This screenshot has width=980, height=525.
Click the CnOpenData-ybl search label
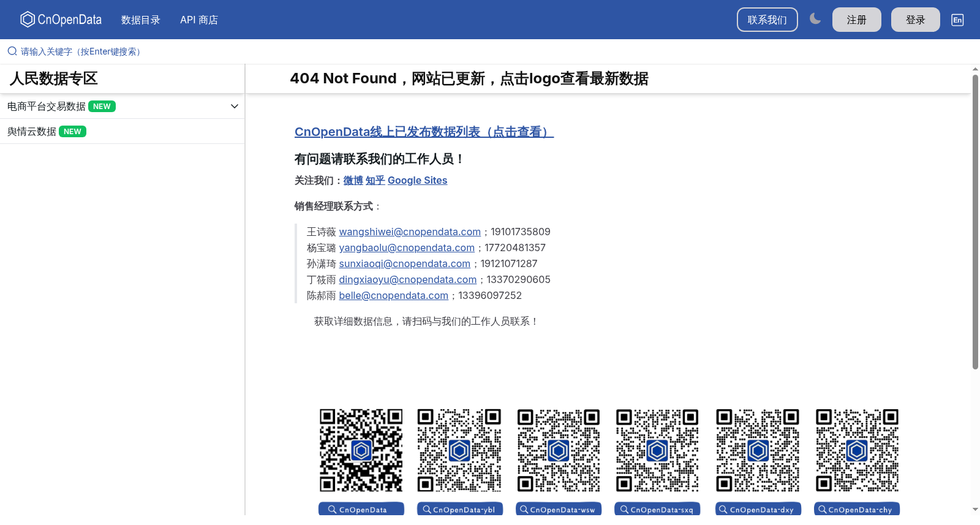point(460,509)
